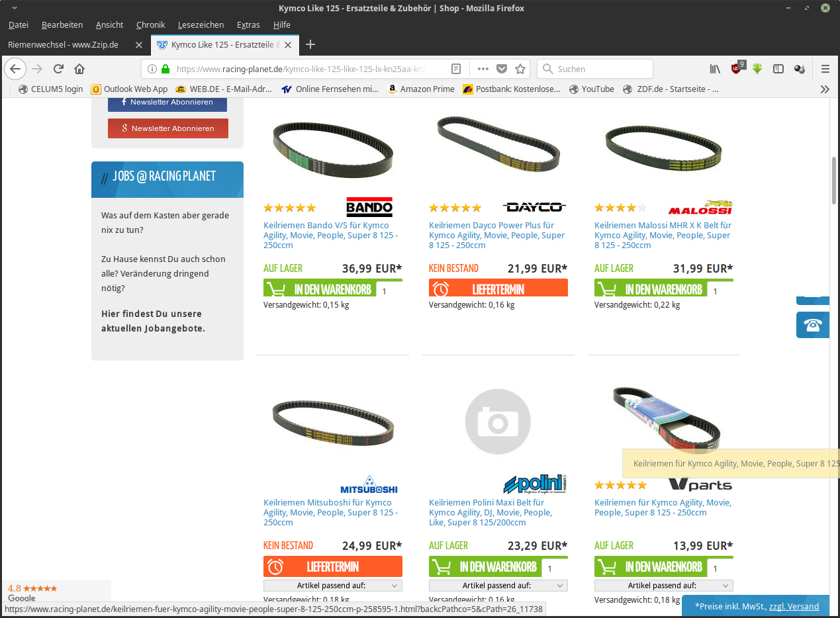Add the Polini Maxi Belt to the cart
840x618 pixels.
pyautogui.click(x=485, y=567)
